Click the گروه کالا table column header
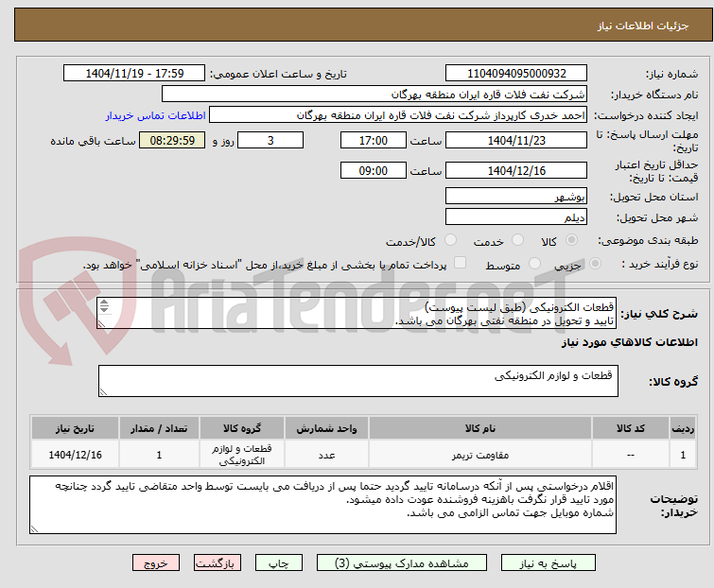The width and height of the screenshot is (714, 588). [242, 428]
